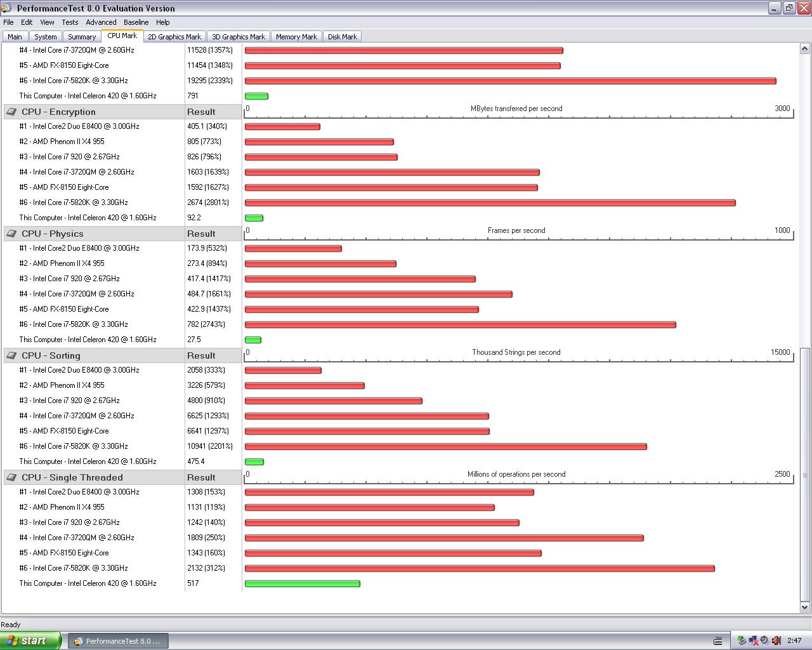
Task: Click the taskbar clock showing 2:47
Action: point(794,640)
